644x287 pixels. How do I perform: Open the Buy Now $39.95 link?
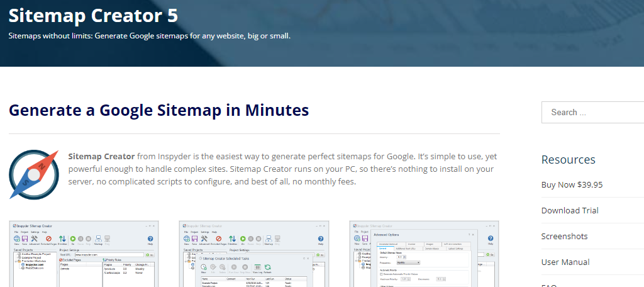coord(572,184)
